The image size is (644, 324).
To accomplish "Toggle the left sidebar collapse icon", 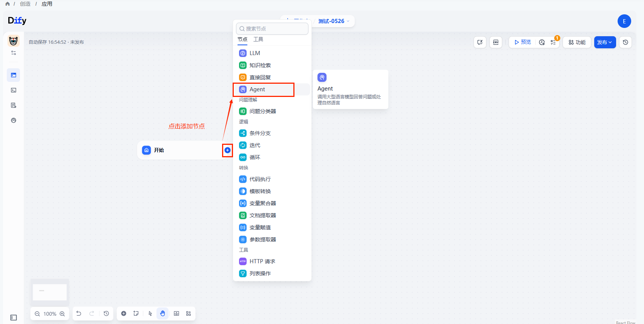I will [x=14, y=318].
